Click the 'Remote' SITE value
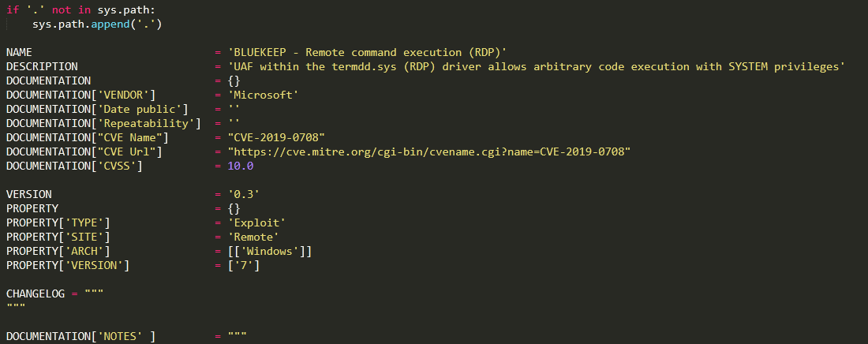 (253, 237)
